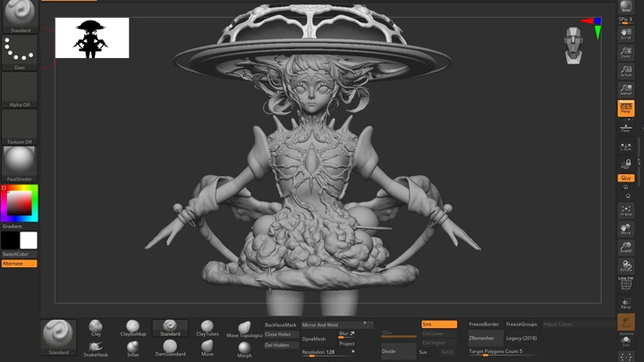Open the Texture Off slot
The height and width of the screenshot is (362, 644).
[x=20, y=127]
